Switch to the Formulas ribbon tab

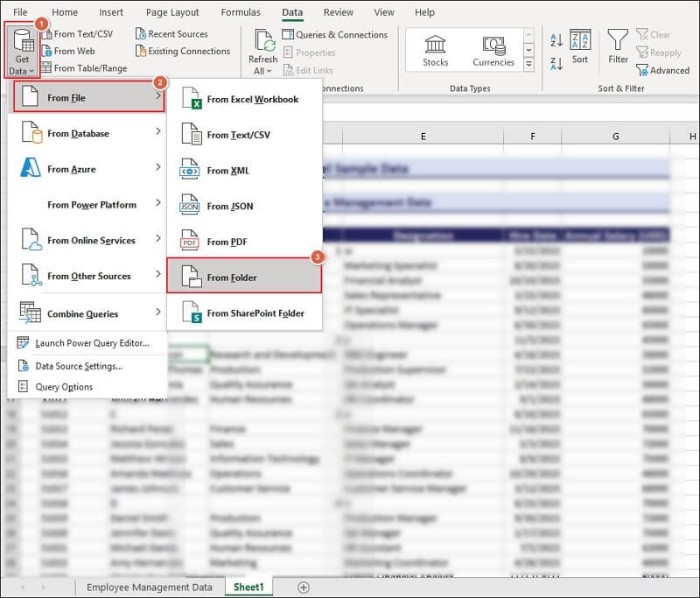tap(240, 12)
